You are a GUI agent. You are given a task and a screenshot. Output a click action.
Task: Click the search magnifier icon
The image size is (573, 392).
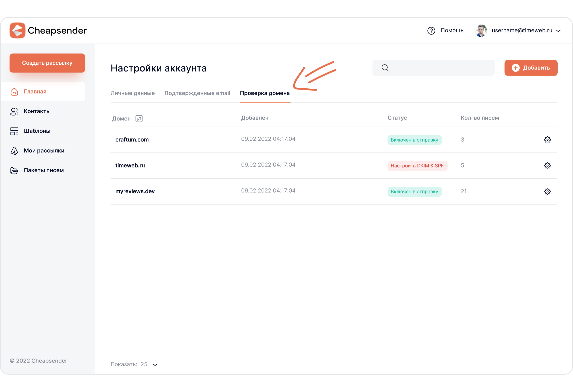(385, 68)
